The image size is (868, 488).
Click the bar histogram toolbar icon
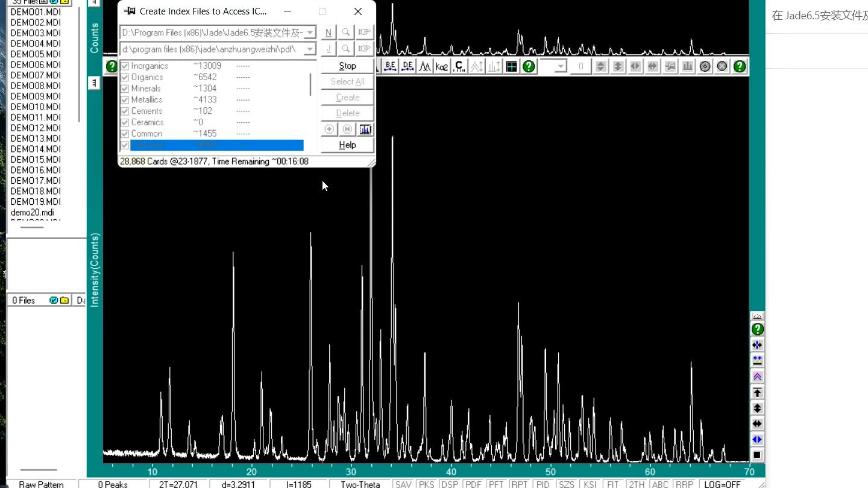pyautogui.click(x=687, y=66)
